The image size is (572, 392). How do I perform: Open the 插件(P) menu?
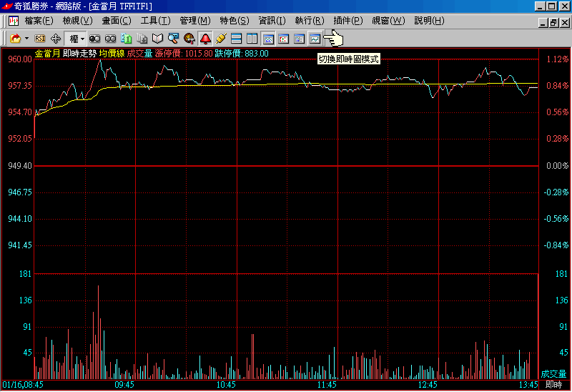348,21
